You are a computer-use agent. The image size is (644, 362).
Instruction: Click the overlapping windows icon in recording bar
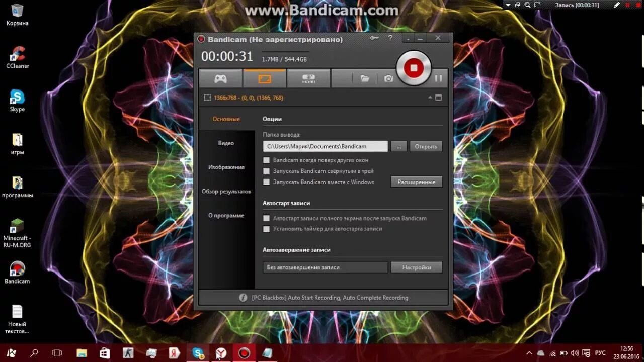pyautogui.click(x=517, y=5)
